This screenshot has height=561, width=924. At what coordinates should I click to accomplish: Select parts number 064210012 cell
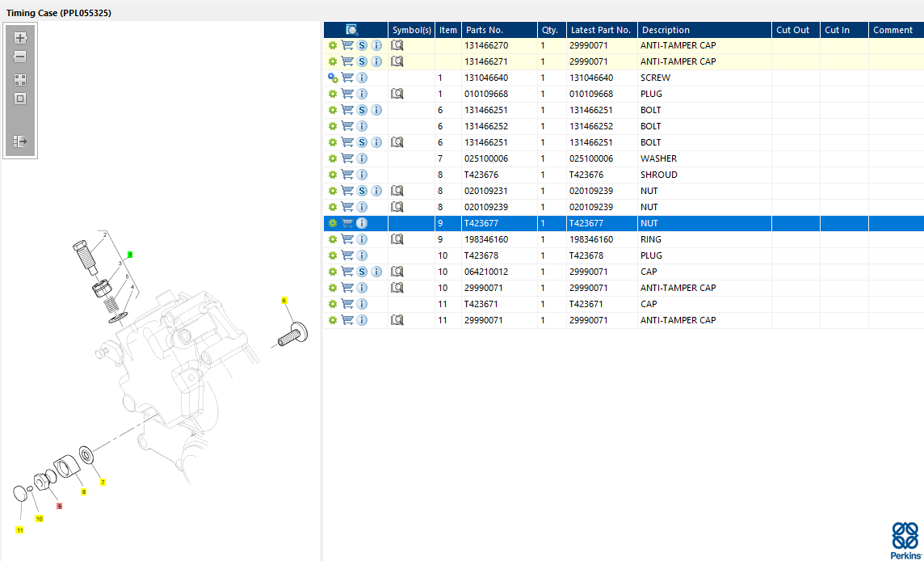pos(500,272)
